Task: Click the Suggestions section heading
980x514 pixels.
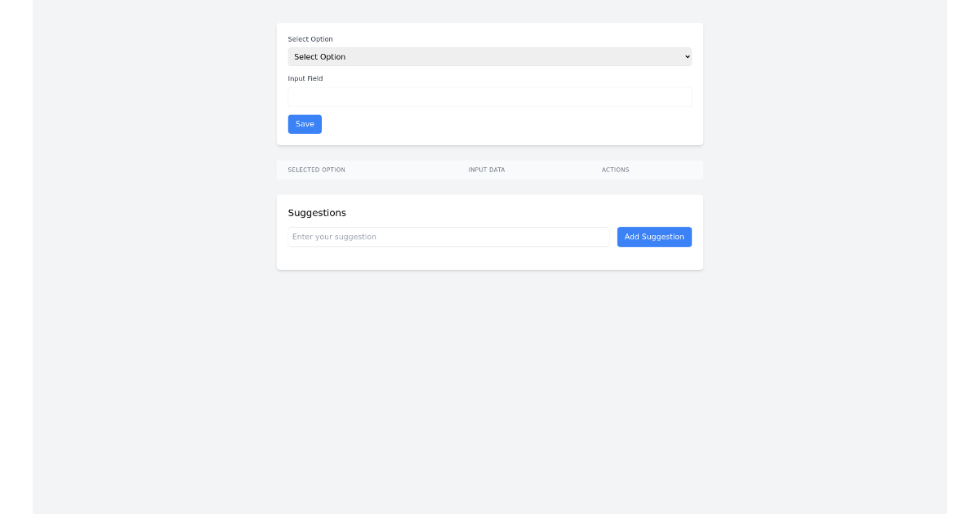Action: point(317,213)
